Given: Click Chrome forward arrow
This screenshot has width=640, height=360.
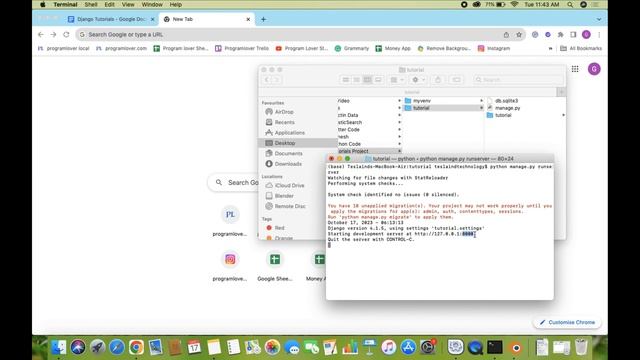Looking at the screenshot, I should pyautogui.click(x=53, y=35).
